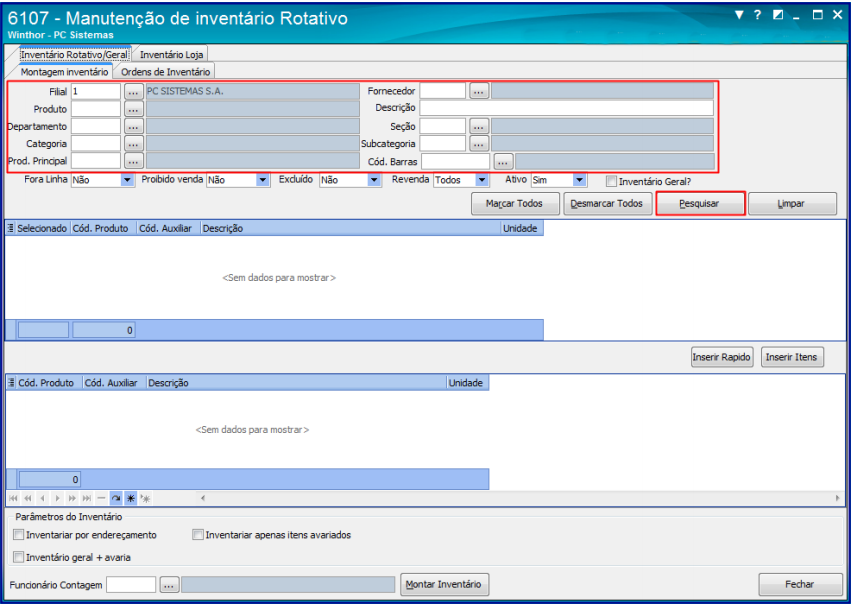Go to next record in grid navigator

57,498
